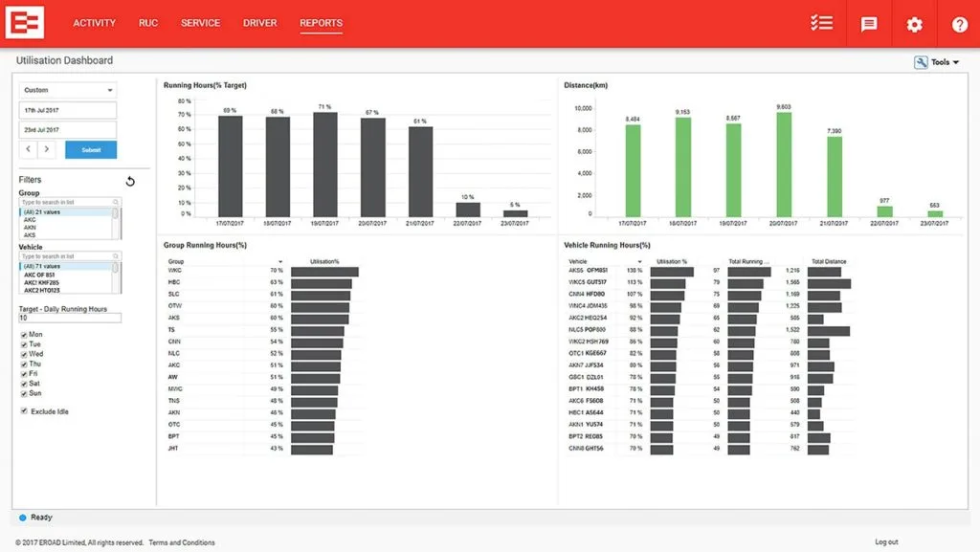Click the blue Submit button
980x552 pixels.
tap(91, 150)
